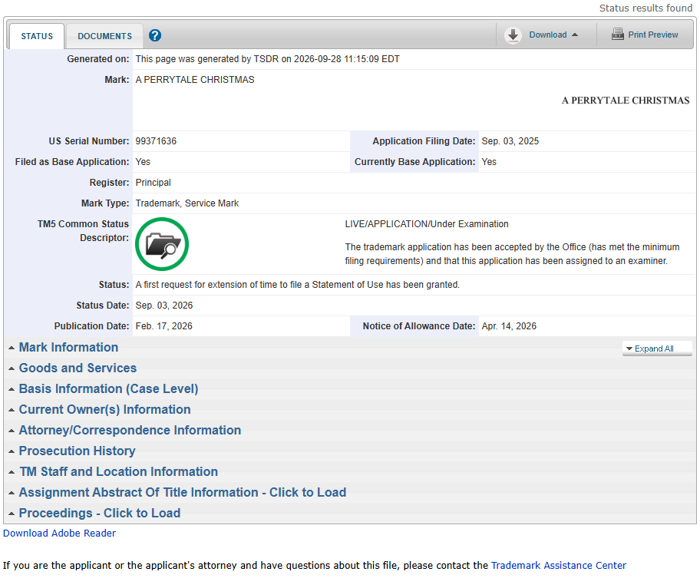Click the mark image text A PERRYTALE CHRISTMAS
Viewport: 700px width, 588px height.
[626, 101]
